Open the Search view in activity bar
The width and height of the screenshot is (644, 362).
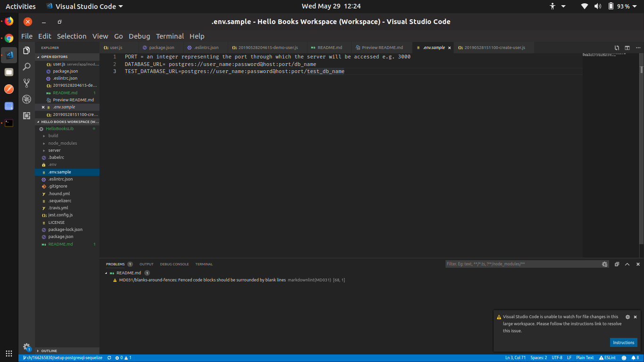point(26,67)
